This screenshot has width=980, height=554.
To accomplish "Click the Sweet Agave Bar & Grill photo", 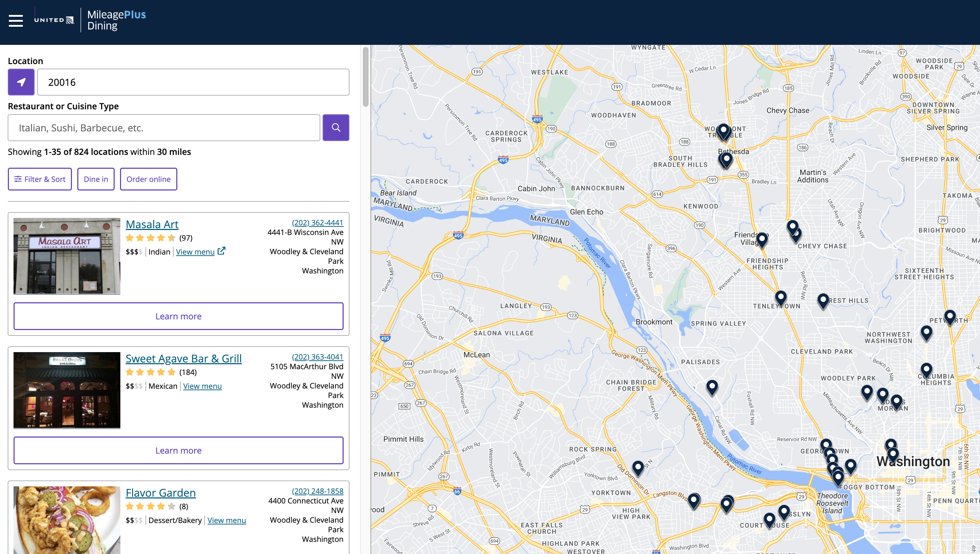I will 67,390.
